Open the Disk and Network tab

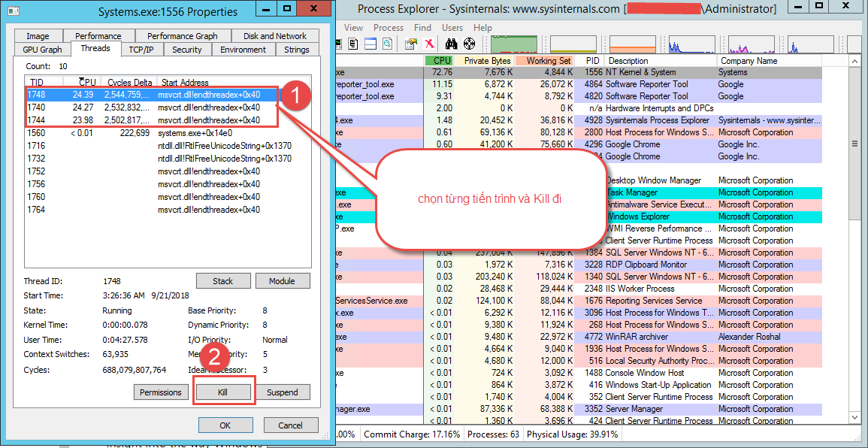(x=274, y=36)
